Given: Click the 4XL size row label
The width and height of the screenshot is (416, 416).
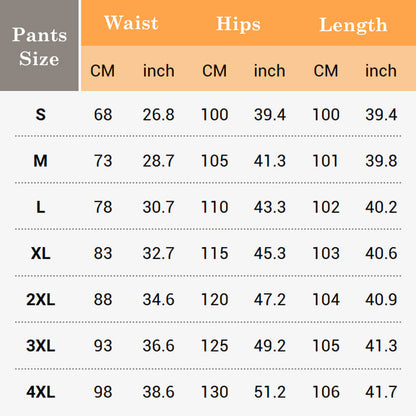Looking at the screenshot, I should tap(41, 392).
